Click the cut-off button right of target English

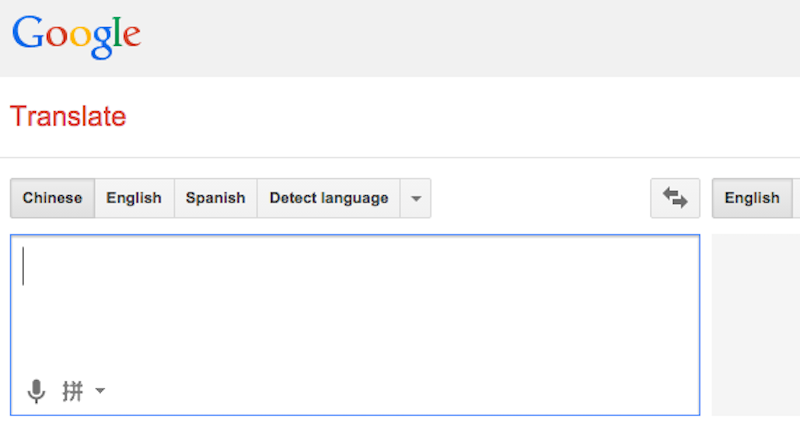click(x=797, y=198)
